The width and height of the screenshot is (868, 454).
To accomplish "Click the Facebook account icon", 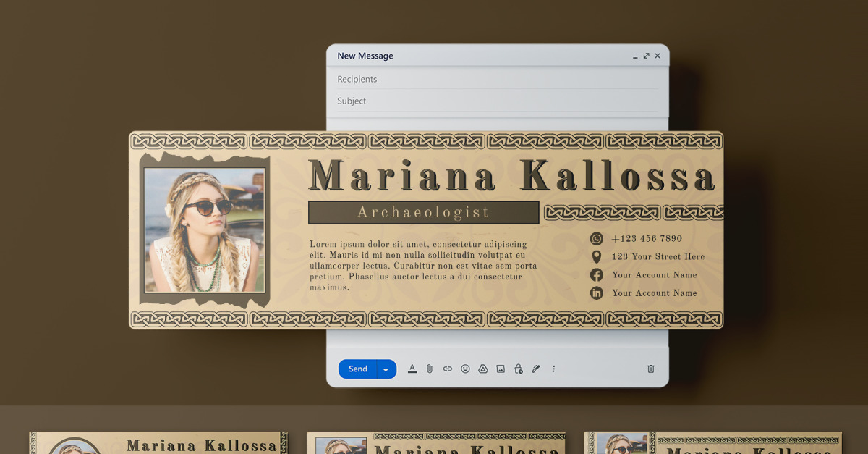I will click(597, 275).
